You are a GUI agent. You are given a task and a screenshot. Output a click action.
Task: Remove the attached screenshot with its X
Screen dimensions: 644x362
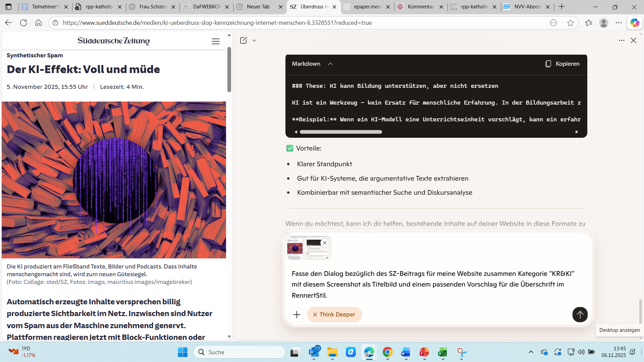click(325, 243)
